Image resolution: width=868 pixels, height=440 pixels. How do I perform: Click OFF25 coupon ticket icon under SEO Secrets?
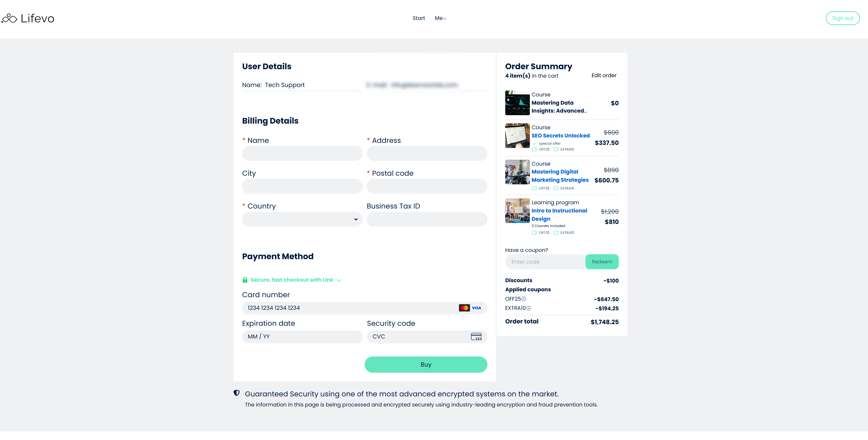point(534,149)
